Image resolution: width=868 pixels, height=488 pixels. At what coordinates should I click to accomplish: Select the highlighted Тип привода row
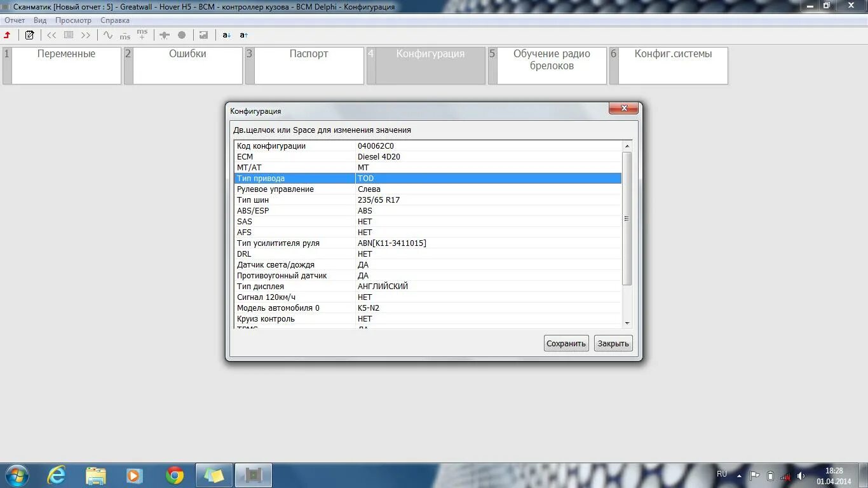pyautogui.click(x=428, y=179)
